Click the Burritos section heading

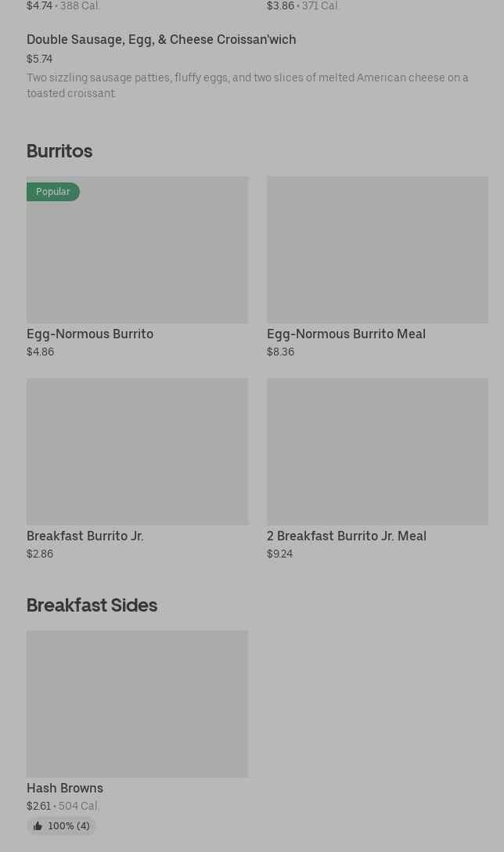[x=59, y=151]
